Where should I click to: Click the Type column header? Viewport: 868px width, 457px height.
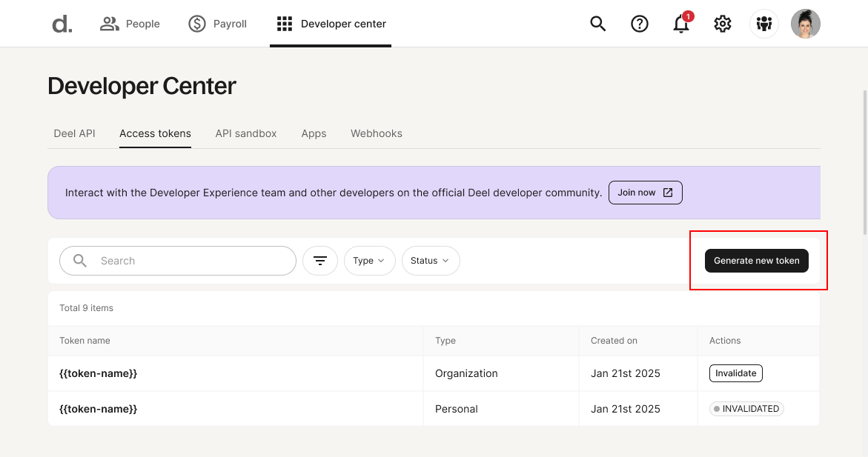[x=445, y=341]
